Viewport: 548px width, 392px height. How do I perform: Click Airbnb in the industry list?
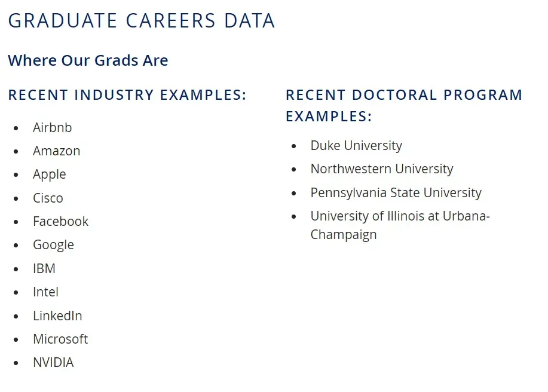click(53, 127)
